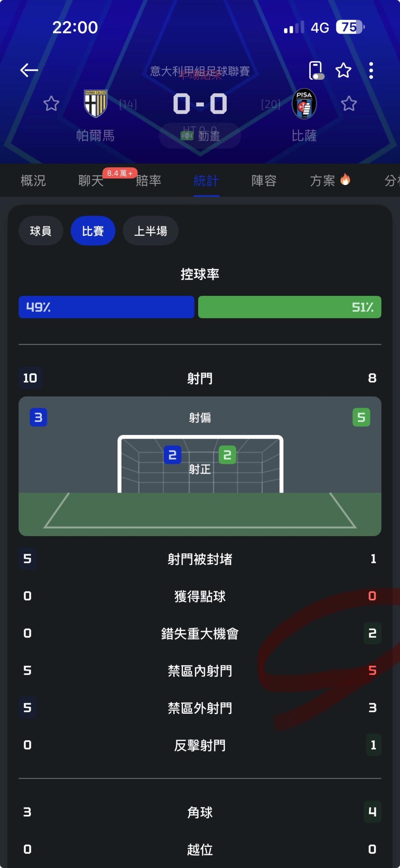Tap the back arrow icon
The width and height of the screenshot is (400, 868).
[x=29, y=70]
